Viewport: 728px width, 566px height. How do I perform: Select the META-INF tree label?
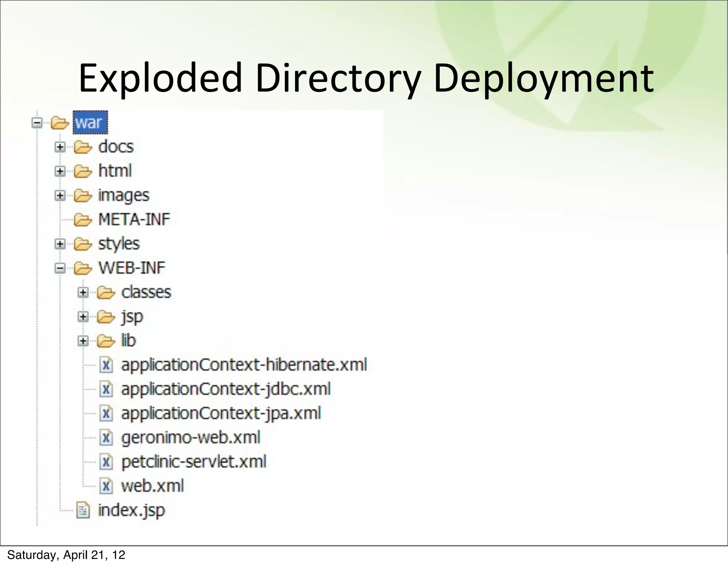click(134, 219)
